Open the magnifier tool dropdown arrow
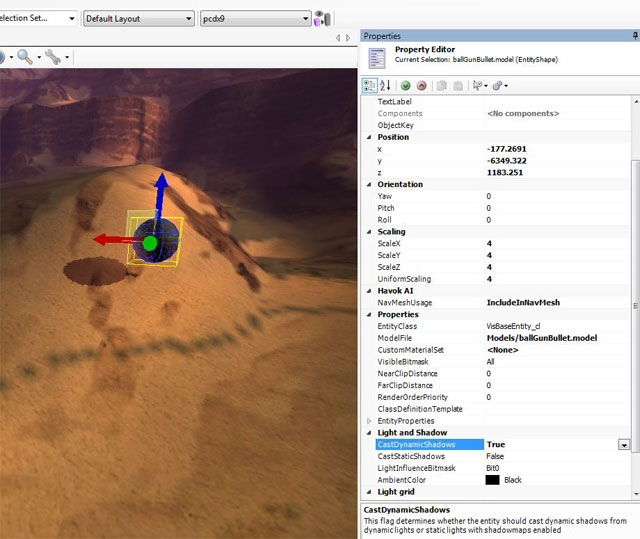Screen dimensions: 640x539 pos(39,57)
